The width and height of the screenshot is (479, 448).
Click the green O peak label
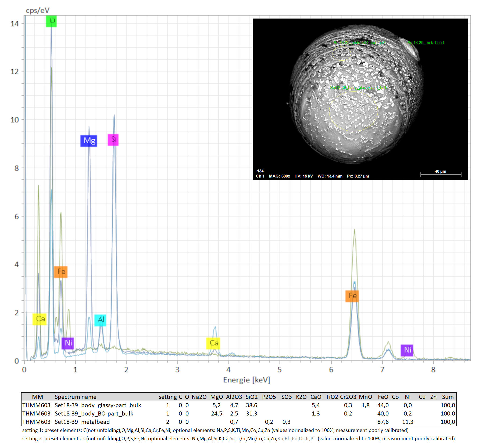(51, 21)
